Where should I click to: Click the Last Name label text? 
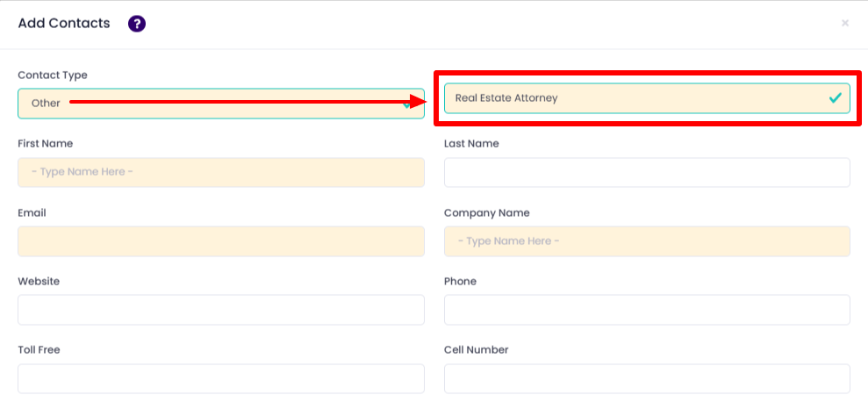[x=471, y=143]
